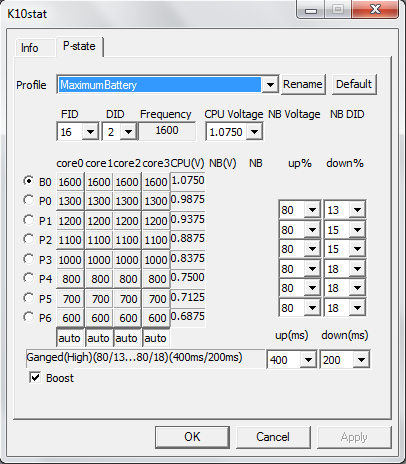
Task: Click core0 P3 button showing 1000
Action: [70, 260]
